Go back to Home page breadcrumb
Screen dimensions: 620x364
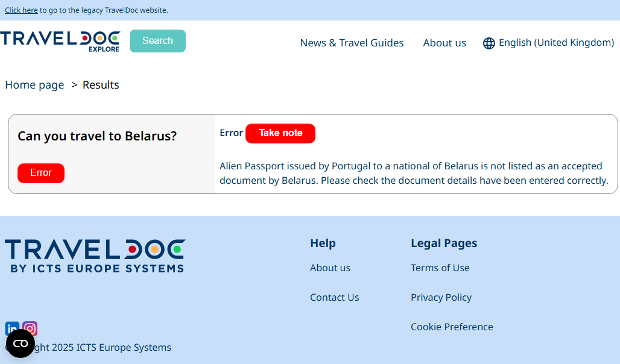tap(34, 84)
